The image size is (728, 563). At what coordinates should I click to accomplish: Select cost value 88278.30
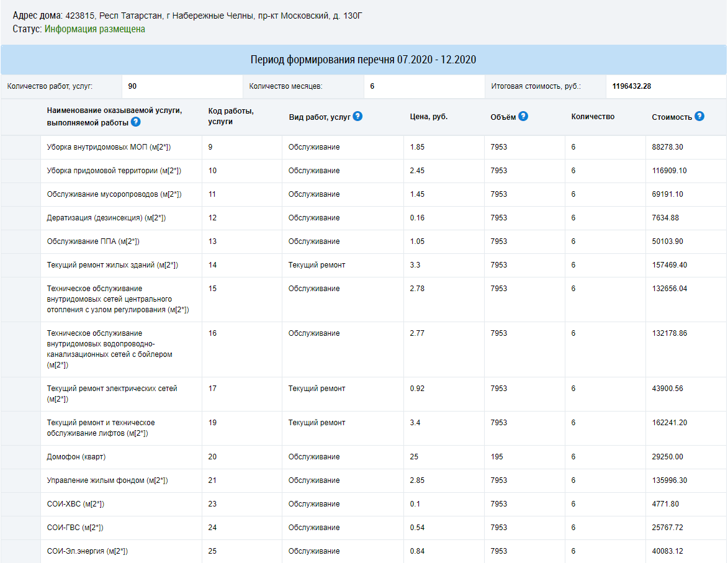(x=667, y=147)
